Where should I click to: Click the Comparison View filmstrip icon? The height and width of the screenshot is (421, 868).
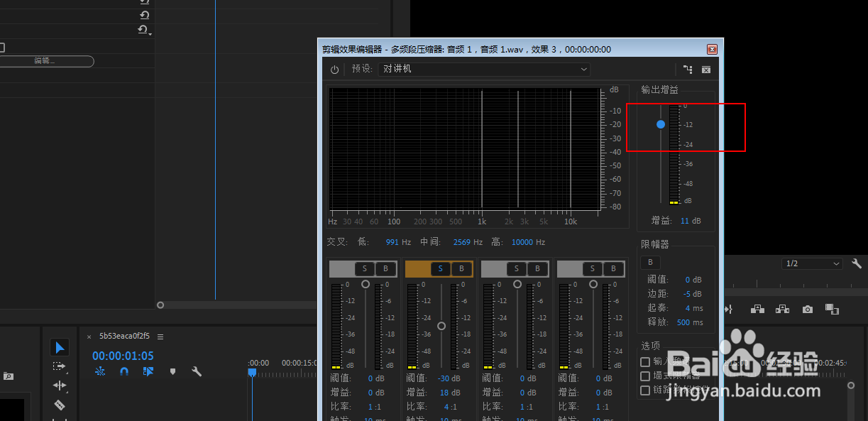pyautogui.click(x=832, y=309)
